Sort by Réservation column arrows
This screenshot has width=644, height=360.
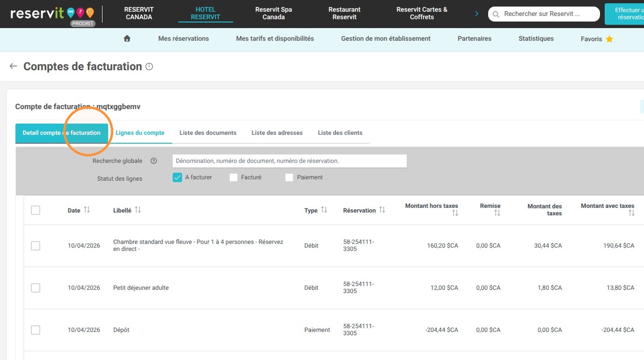click(x=382, y=210)
